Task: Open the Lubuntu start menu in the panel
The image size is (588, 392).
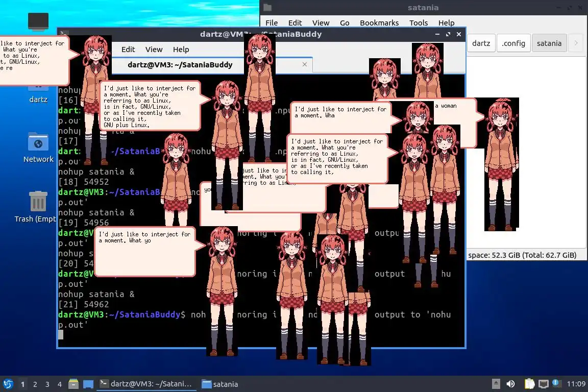Action: [x=8, y=384]
